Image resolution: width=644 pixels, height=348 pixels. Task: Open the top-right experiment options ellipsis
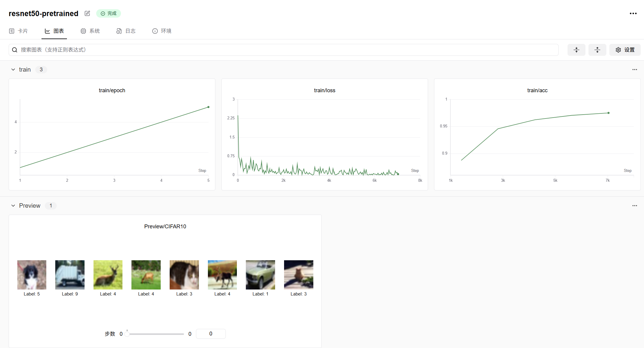pyautogui.click(x=633, y=13)
